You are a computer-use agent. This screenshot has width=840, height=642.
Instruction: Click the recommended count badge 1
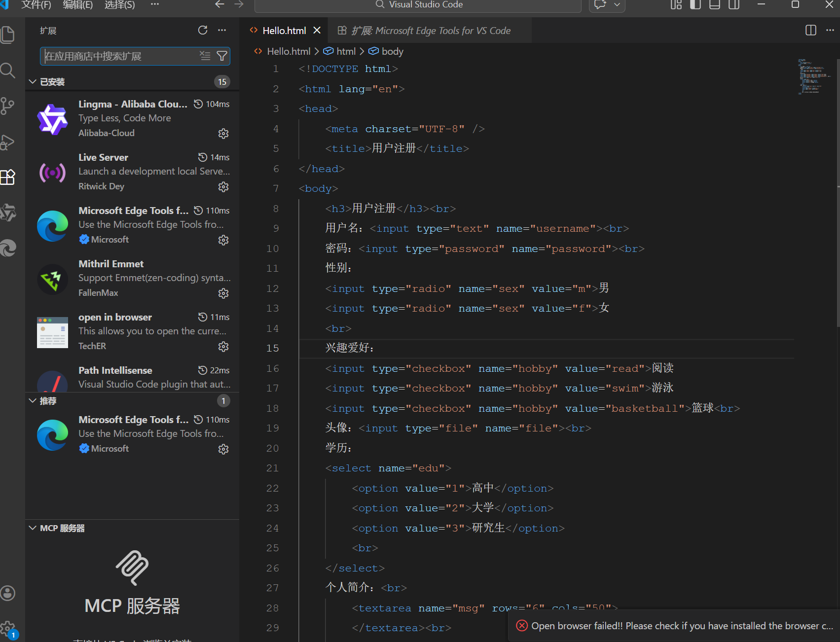(x=223, y=401)
